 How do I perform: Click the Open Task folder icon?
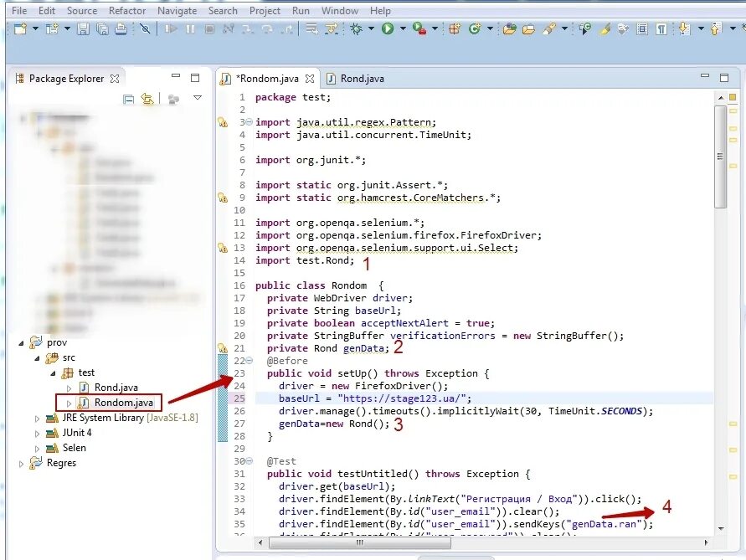(528, 29)
